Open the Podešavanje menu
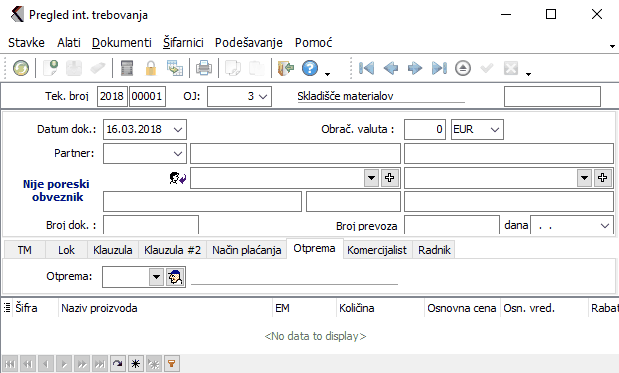This screenshot has height=373, width=619. (x=249, y=43)
